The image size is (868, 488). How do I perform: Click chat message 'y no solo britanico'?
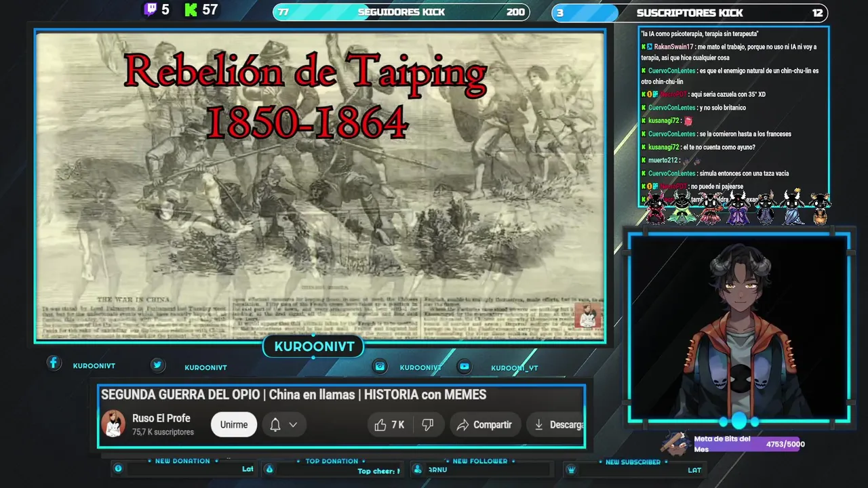pyautogui.click(x=723, y=108)
